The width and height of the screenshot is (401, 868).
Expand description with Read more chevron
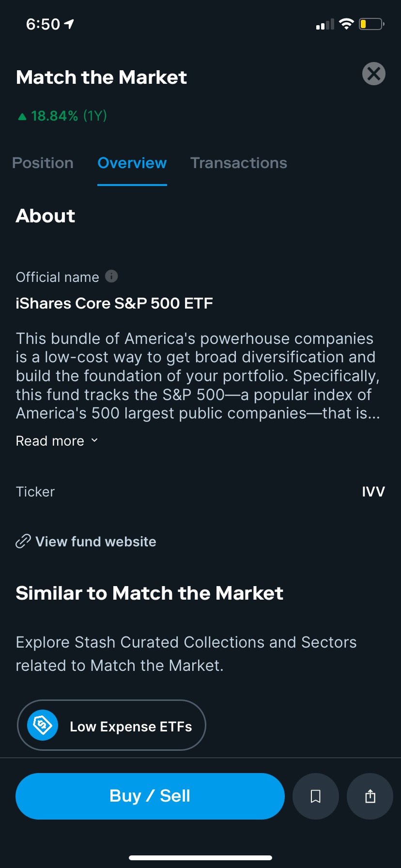point(94,440)
